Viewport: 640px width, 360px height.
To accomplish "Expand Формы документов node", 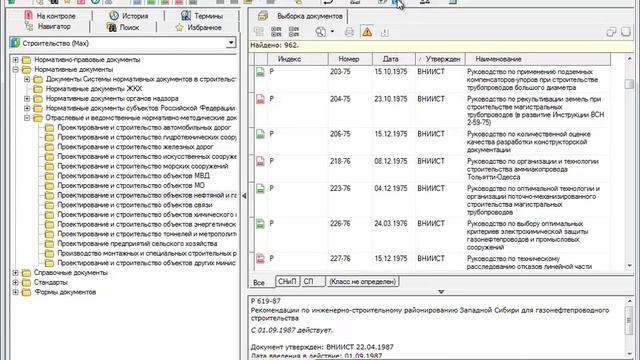I will [x=16, y=292].
